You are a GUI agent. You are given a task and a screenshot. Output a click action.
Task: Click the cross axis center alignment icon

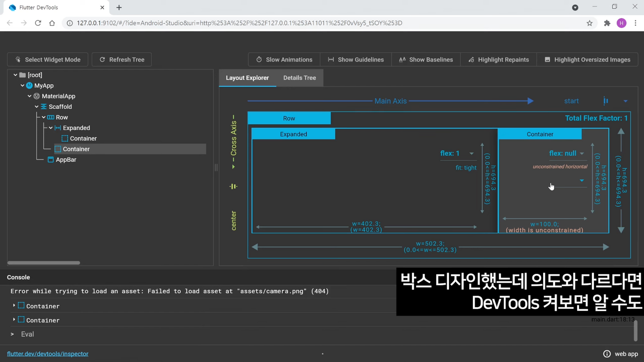pos(233,186)
